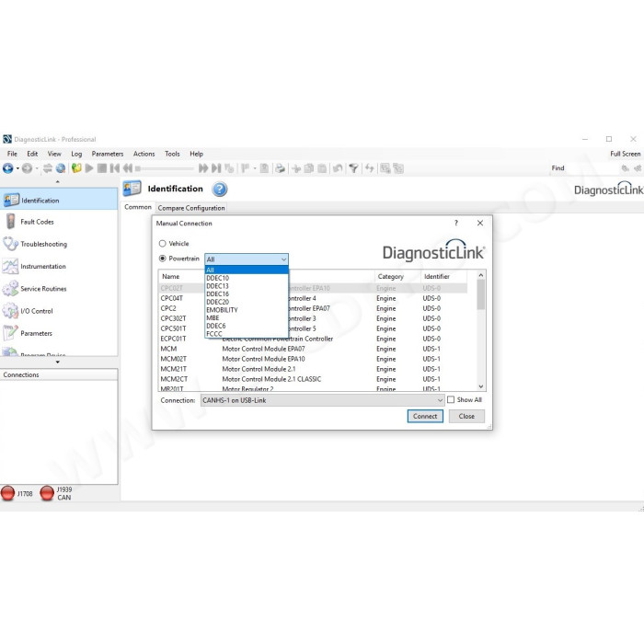Click the blue help question mark icon
This screenshot has width=644, height=644.
point(220,189)
